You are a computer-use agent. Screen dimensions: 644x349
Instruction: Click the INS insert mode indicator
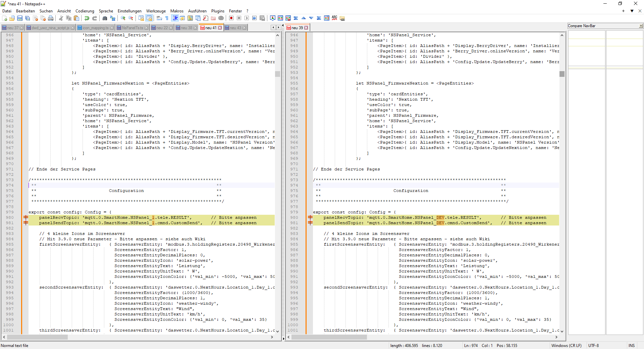click(632, 346)
